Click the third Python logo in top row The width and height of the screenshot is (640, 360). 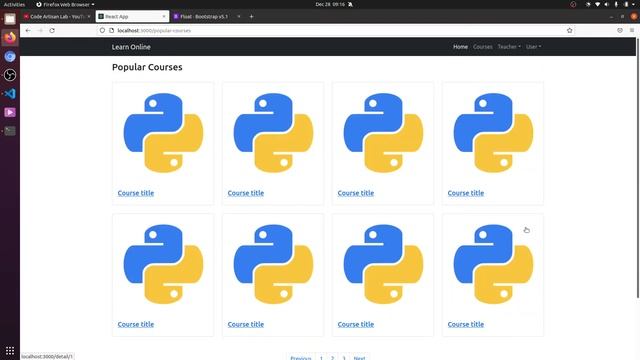[x=383, y=133]
